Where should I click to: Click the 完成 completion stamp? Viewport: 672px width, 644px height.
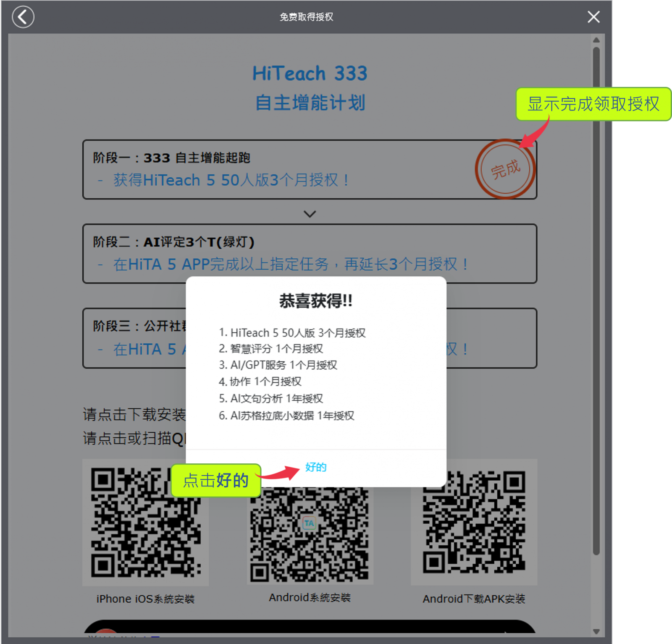click(505, 169)
